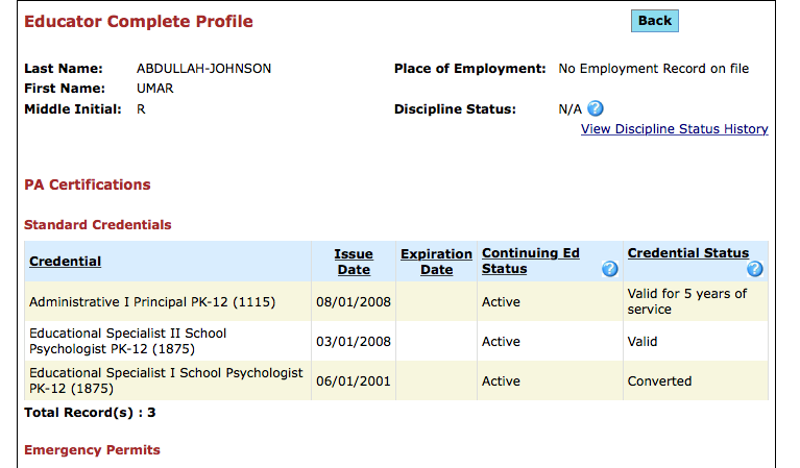Click help icon in Credential Status header
Viewport: 800px width, 468px height.
pos(755,269)
